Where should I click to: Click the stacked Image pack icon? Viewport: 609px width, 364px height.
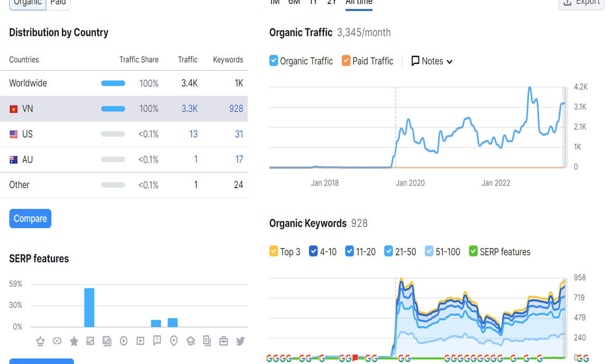(107, 341)
